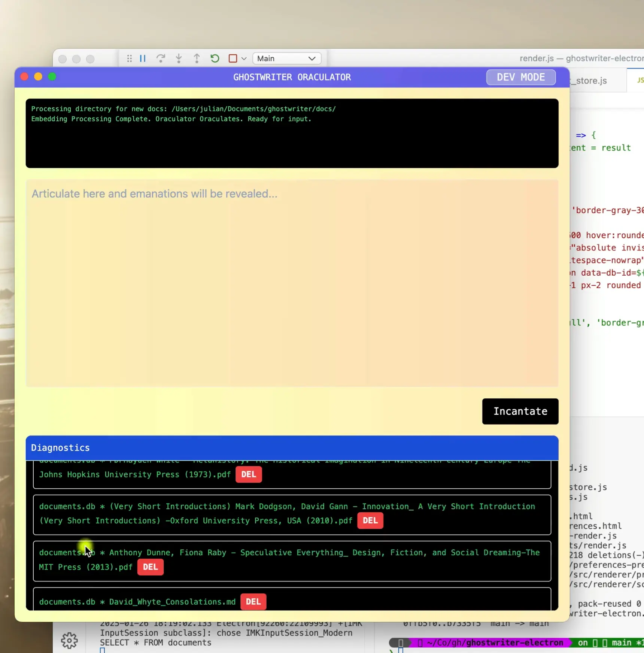Delete the Johns Hopkins University Press document
The width and height of the screenshot is (644, 653).
[249, 474]
